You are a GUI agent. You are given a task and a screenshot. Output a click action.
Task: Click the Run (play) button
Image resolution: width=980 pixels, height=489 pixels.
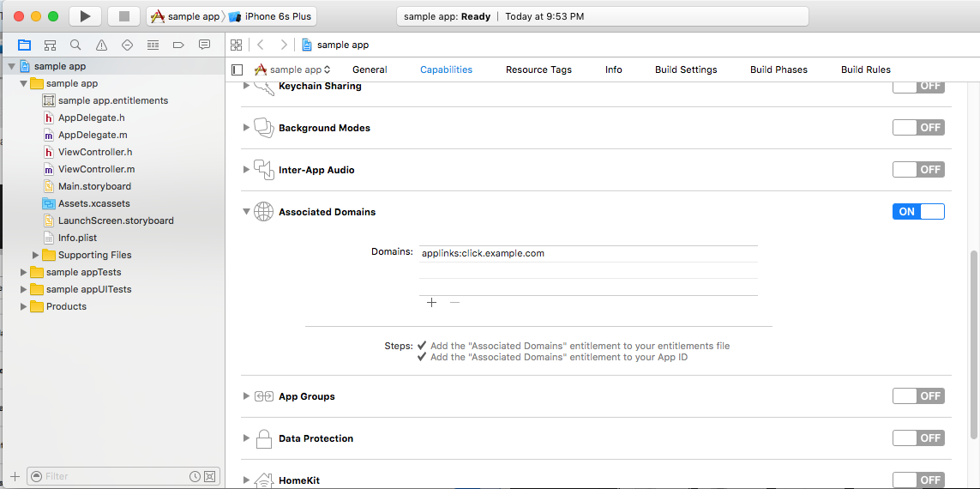pyautogui.click(x=84, y=16)
